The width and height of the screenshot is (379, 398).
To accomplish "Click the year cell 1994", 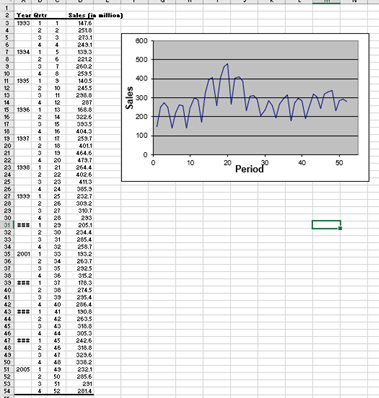I will click(23, 52).
